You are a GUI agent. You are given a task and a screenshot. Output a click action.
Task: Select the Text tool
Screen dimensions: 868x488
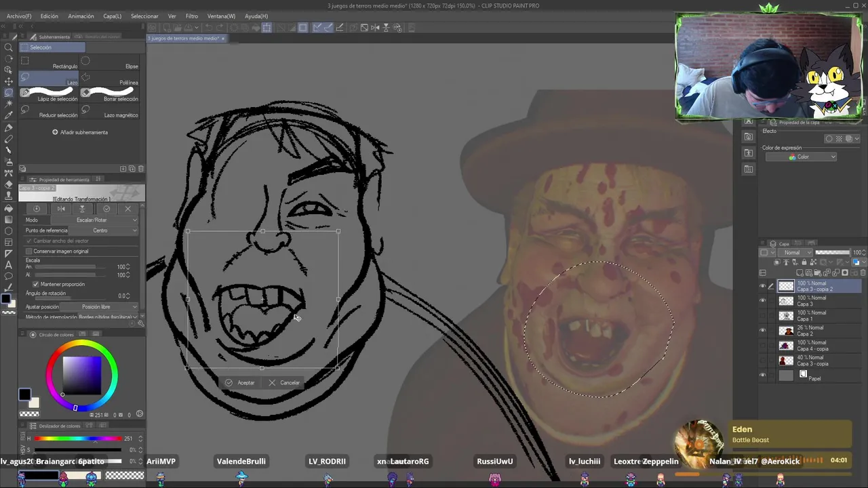pos(9,264)
